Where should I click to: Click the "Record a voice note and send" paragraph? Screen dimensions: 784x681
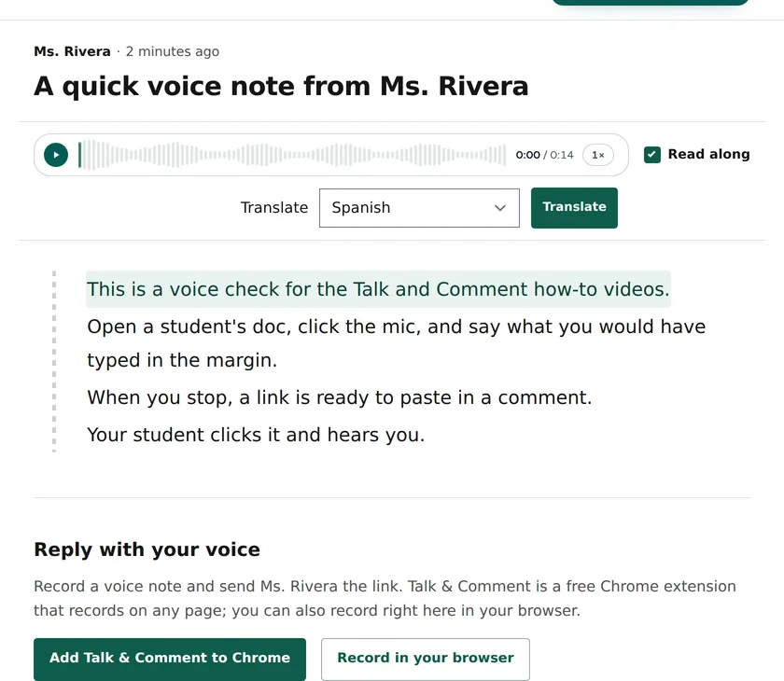coord(385,598)
